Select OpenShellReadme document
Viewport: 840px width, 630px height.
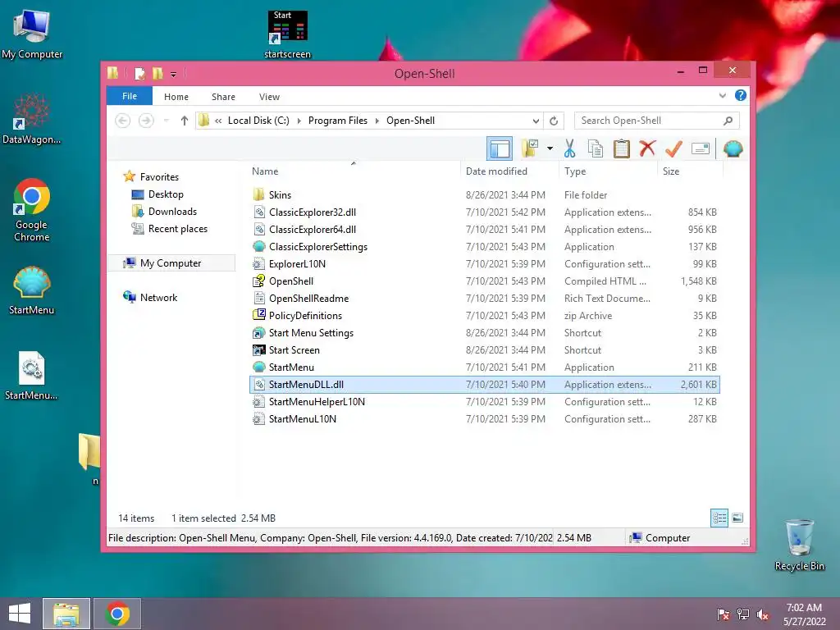[484, 299]
